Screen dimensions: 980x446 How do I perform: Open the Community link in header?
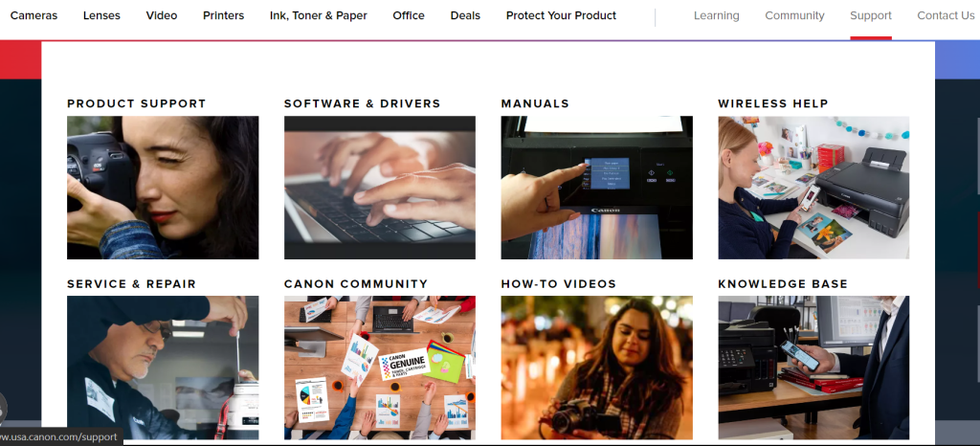795,15
